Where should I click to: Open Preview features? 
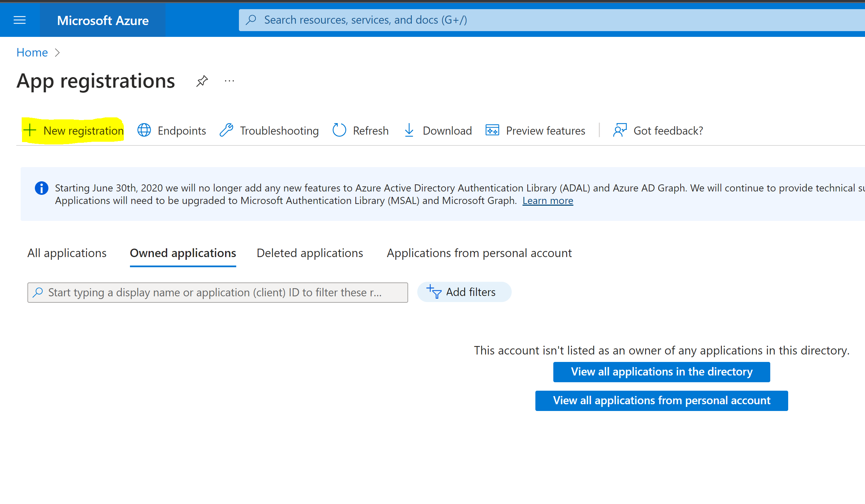click(x=535, y=130)
